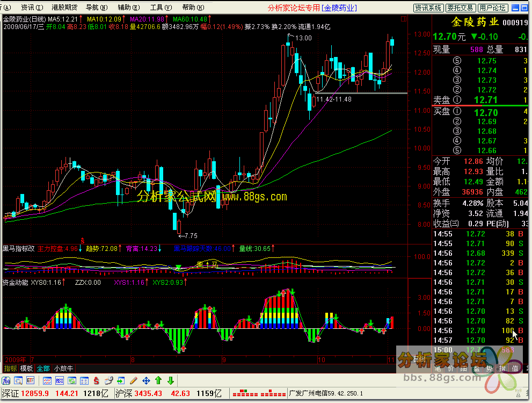
Task: Open the 工具(V) menu
Action: [x=161, y=7]
